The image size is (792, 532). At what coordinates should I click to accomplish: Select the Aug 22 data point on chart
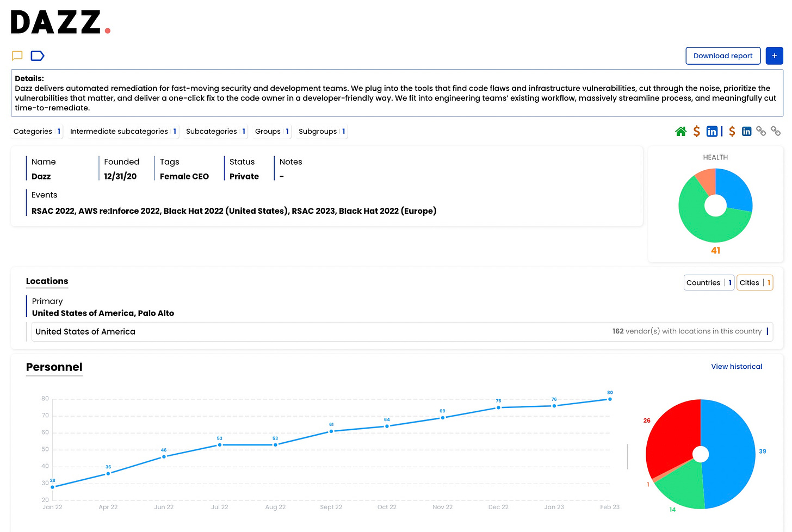275,444
